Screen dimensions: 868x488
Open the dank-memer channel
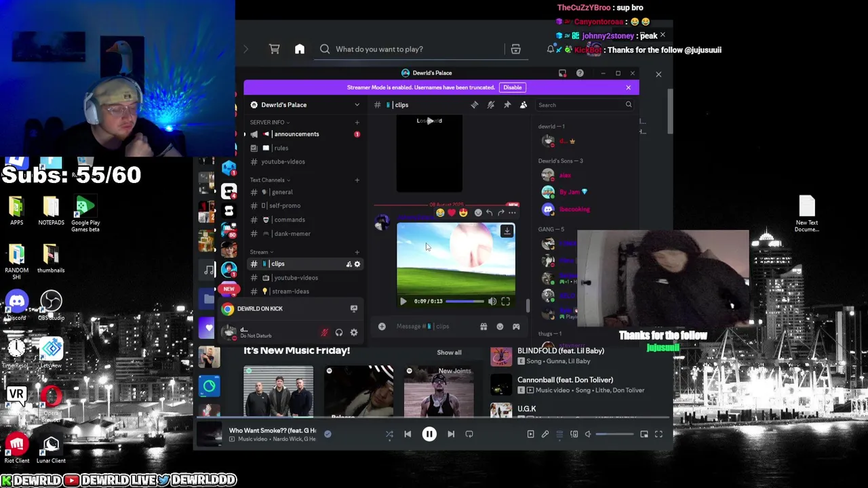pyautogui.click(x=304, y=234)
